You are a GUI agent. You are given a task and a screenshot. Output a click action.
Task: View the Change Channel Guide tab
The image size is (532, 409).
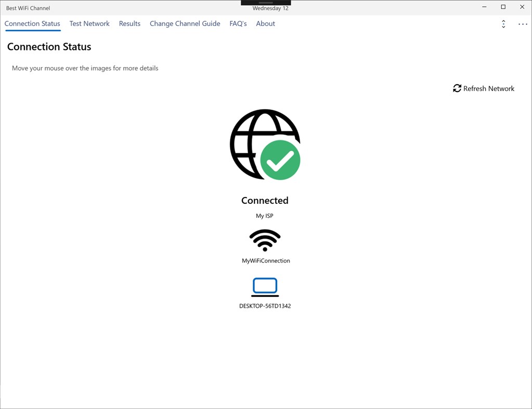tap(185, 23)
